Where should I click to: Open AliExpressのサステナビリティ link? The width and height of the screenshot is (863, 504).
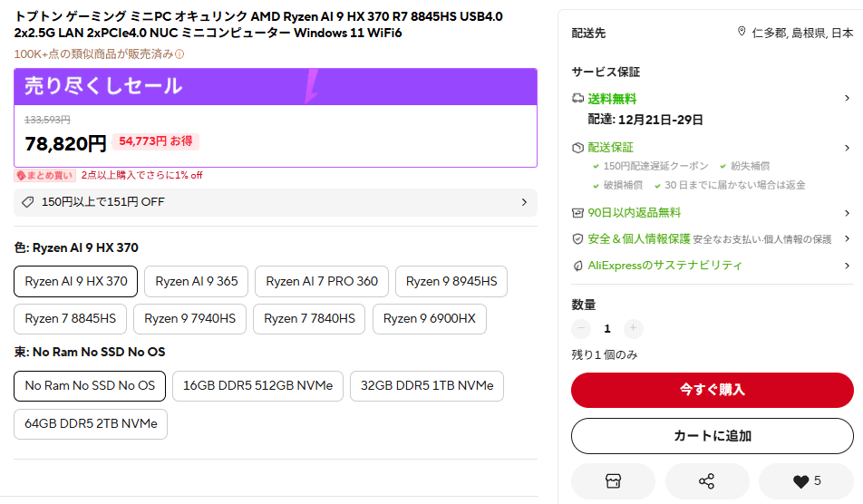pyautogui.click(x=664, y=266)
